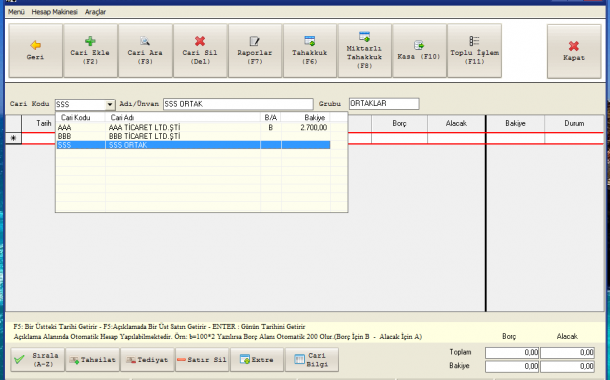Open Miktarlı Tahakkuk (F8)
This screenshot has height=380, width=610.
pyautogui.click(x=365, y=51)
